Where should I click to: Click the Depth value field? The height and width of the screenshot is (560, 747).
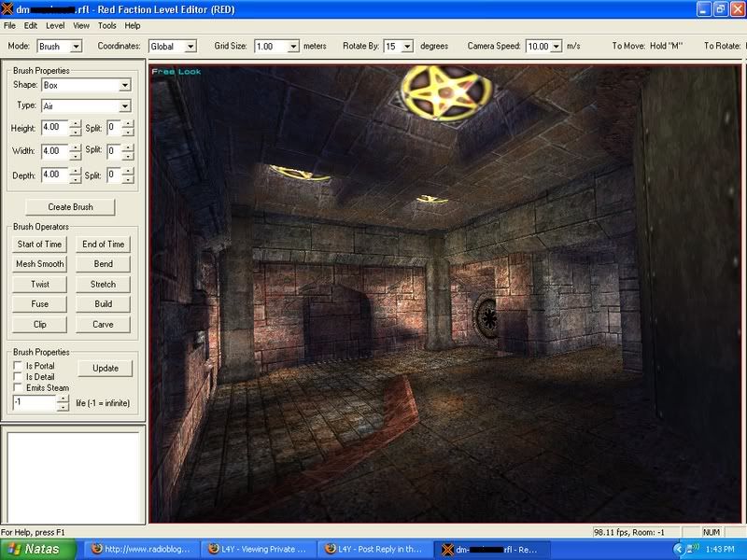[55, 175]
